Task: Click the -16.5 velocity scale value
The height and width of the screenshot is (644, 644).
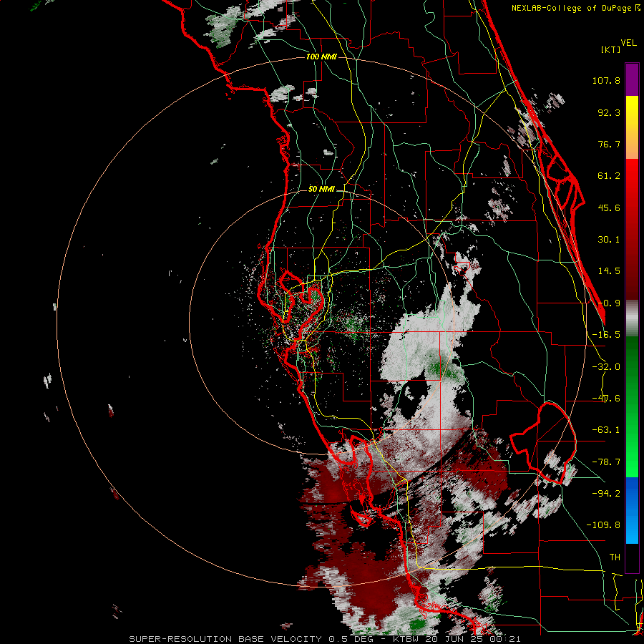Action: pos(606,335)
